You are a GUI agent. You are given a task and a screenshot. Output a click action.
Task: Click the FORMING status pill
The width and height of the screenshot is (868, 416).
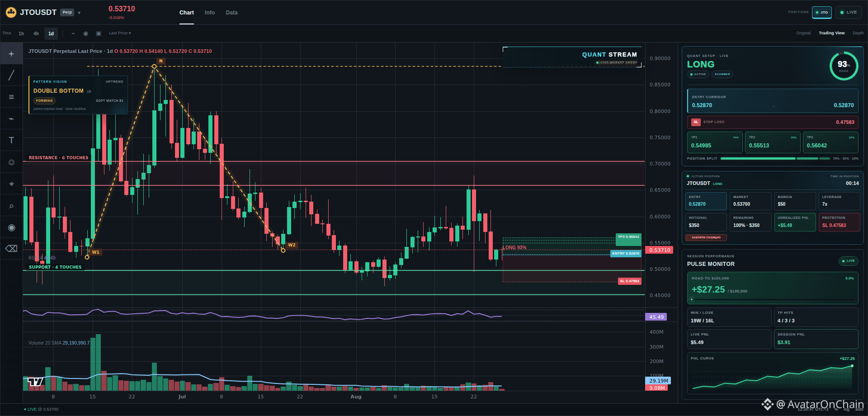[x=44, y=101]
